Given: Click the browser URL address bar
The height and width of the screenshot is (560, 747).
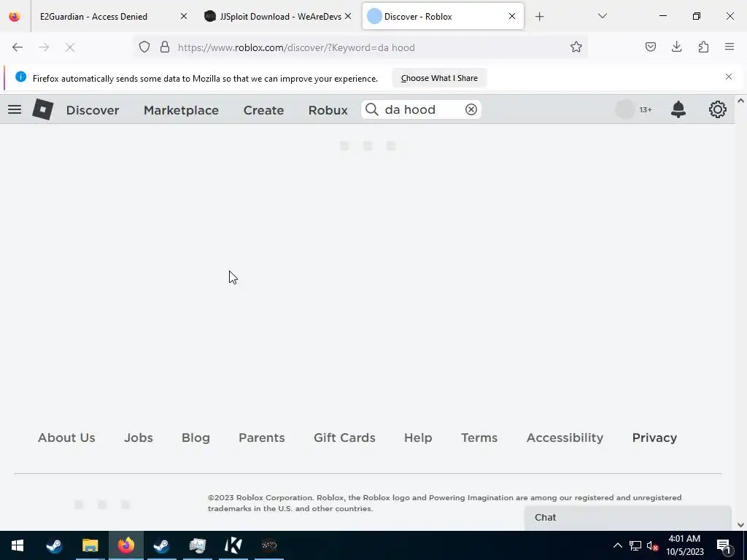Looking at the screenshot, I should click(362, 47).
